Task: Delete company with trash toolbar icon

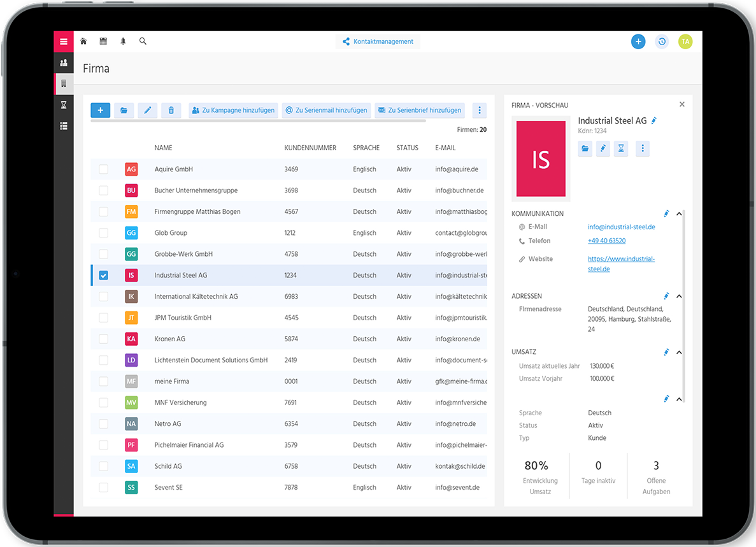Action: coord(171,110)
